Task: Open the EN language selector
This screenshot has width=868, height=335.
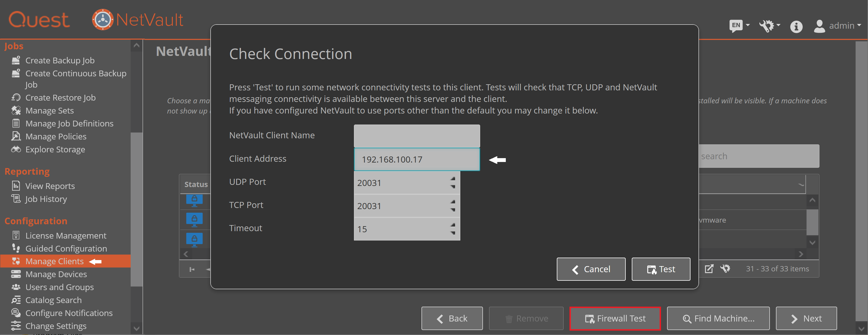Action: click(739, 26)
